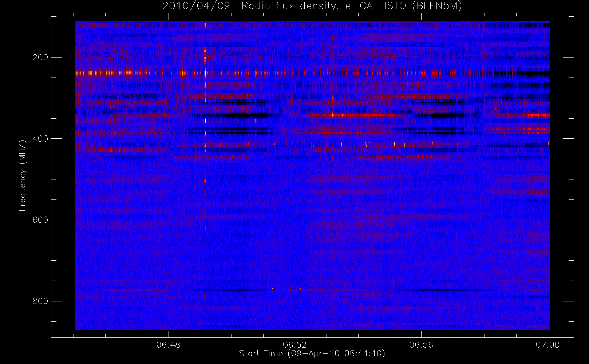Click the 200 frequency tick label
Image resolution: width=589 pixels, height=364 pixels.
tap(40, 58)
